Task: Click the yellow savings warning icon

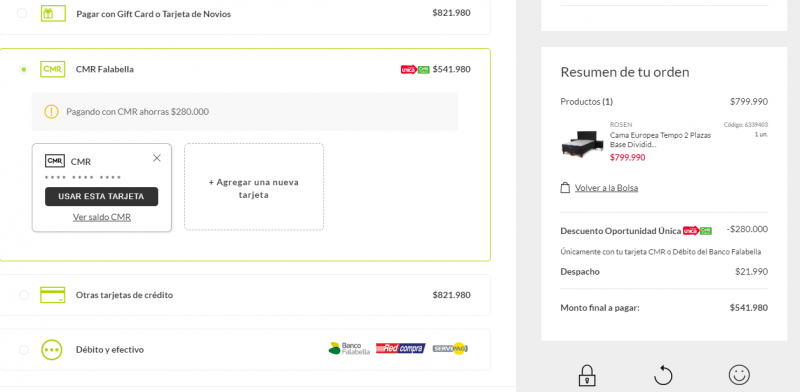Action: tap(52, 111)
